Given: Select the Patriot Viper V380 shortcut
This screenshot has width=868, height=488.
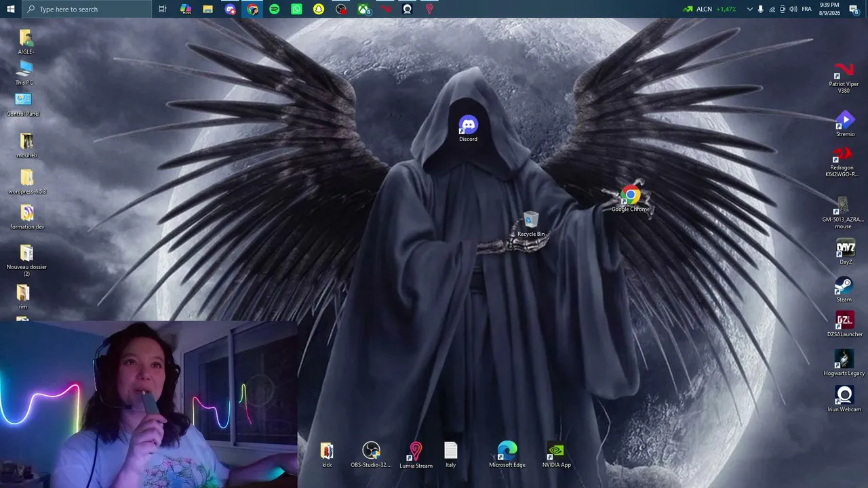Looking at the screenshot, I should (844, 78).
